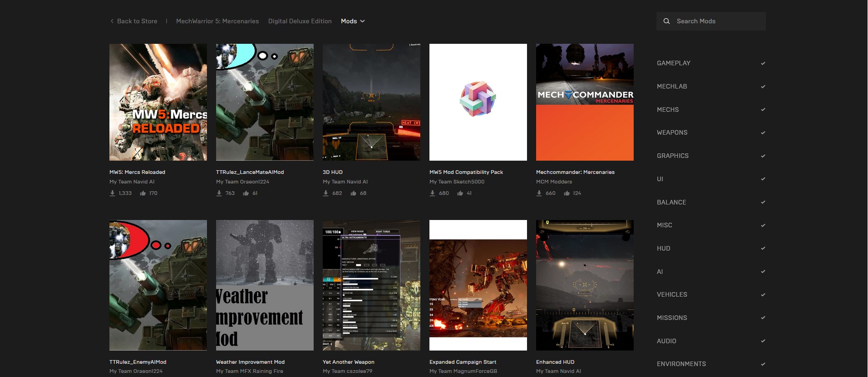Toggle the MISC filter checkmark
The height and width of the screenshot is (377, 868).
[763, 225]
